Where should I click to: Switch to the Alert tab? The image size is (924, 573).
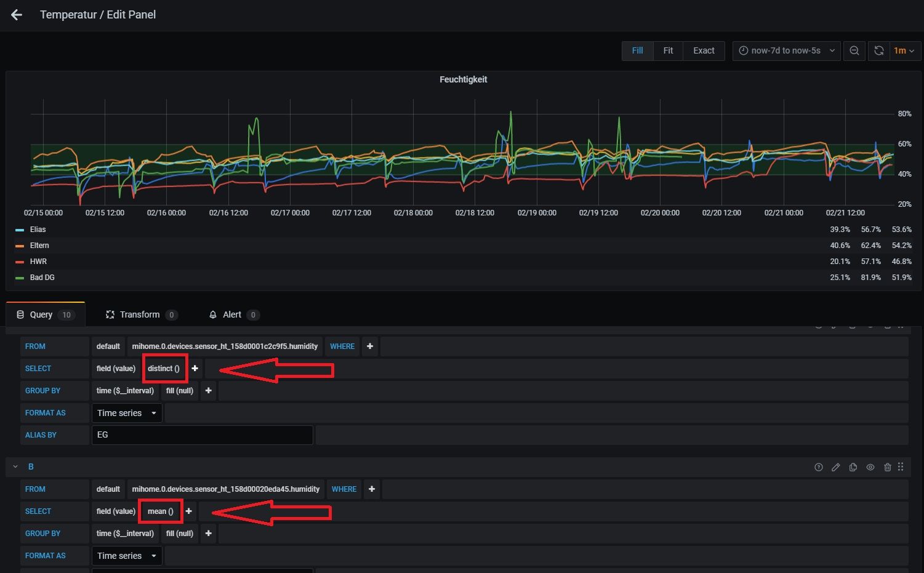tap(232, 315)
